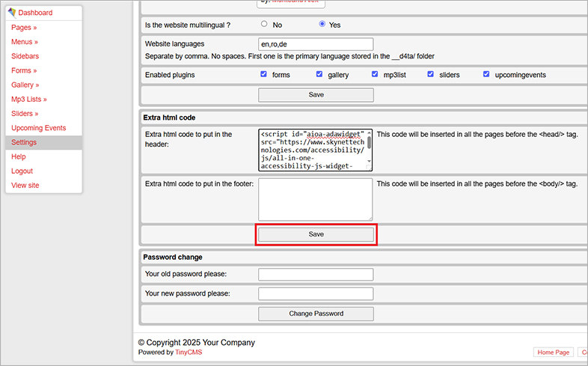The image size is (588, 366).
Task: Click the Website languages input field
Action: click(316, 44)
